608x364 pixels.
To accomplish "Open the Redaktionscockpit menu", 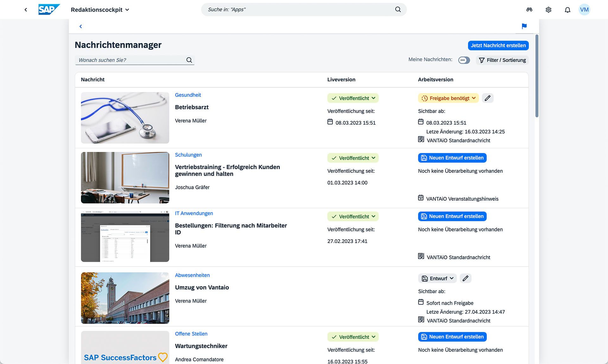I will [100, 9].
